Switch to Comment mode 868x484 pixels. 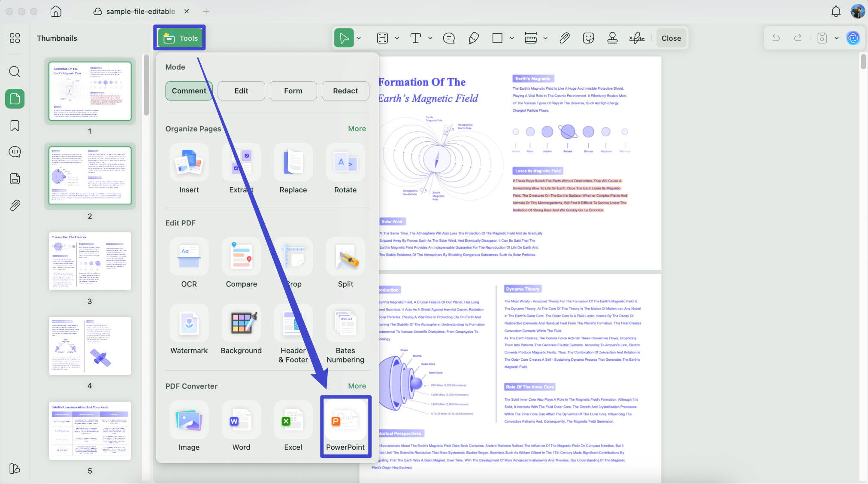[189, 91]
